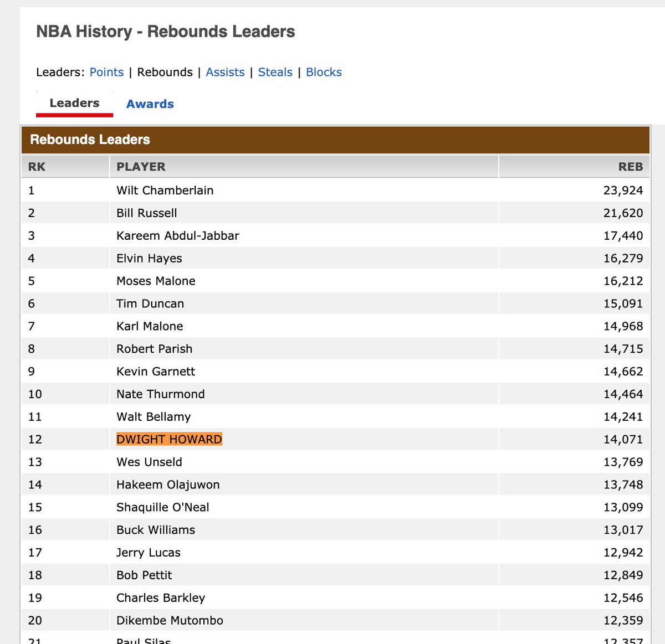Select player name Bill Russell
The image size is (665, 644).
click(x=147, y=213)
